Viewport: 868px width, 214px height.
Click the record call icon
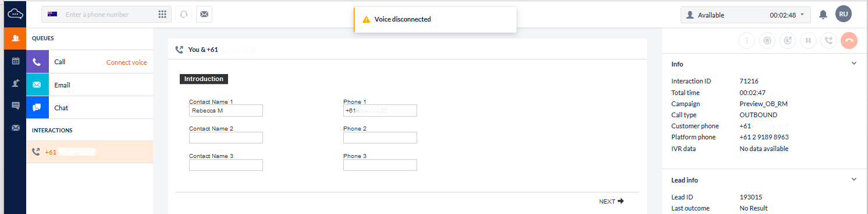[x=767, y=40]
